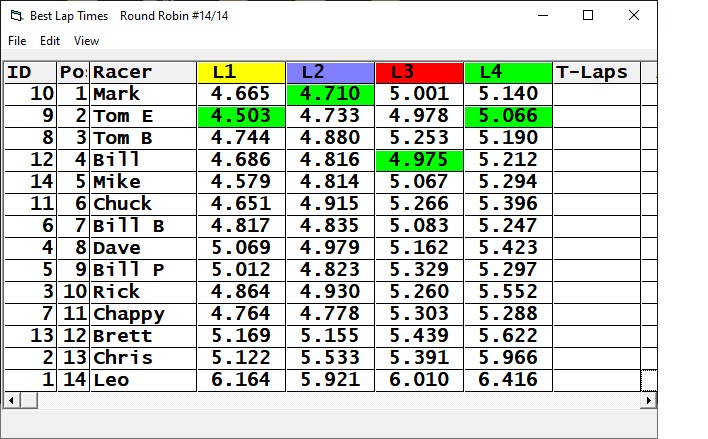Click the green L4 column header
This screenshot has width=708, height=439.
(x=508, y=72)
